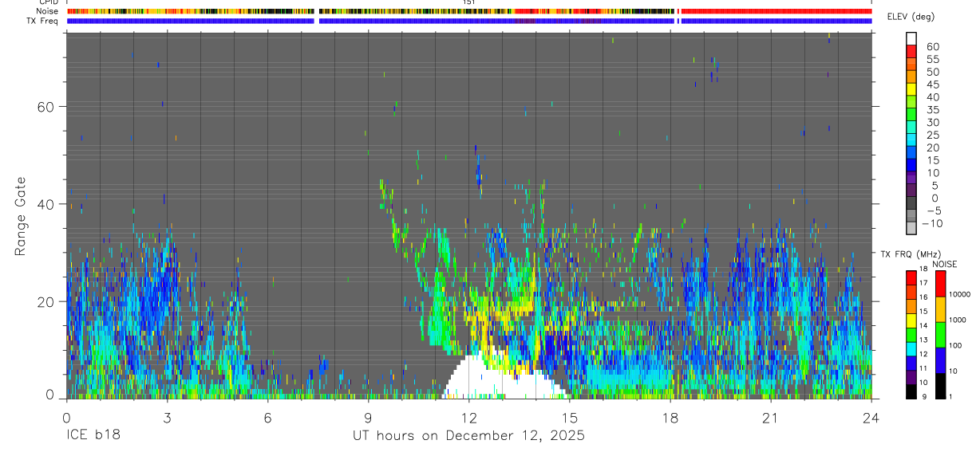Image resolution: width=980 pixels, height=452 pixels.
Task: Click the 17 label on TX FRQ legend
Action: point(924,283)
